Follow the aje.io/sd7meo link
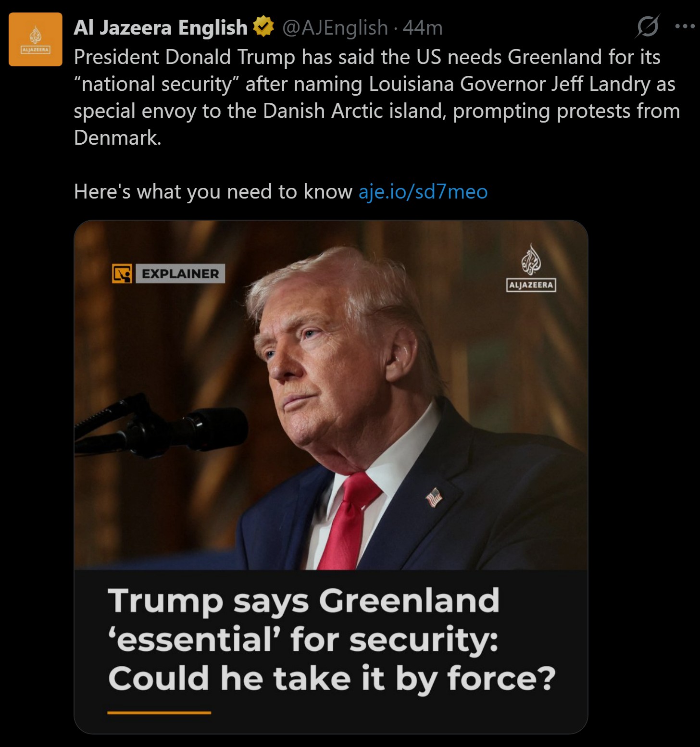Viewport: 700px width, 747px height. [423, 191]
